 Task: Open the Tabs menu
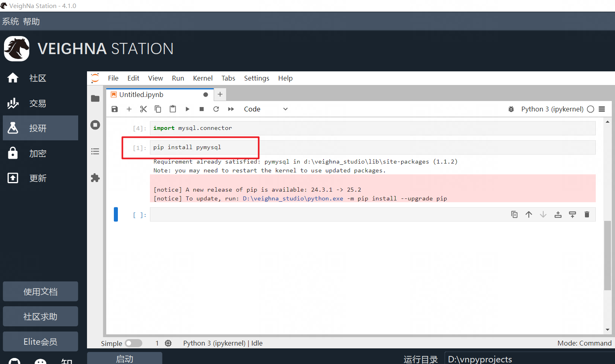229,78
